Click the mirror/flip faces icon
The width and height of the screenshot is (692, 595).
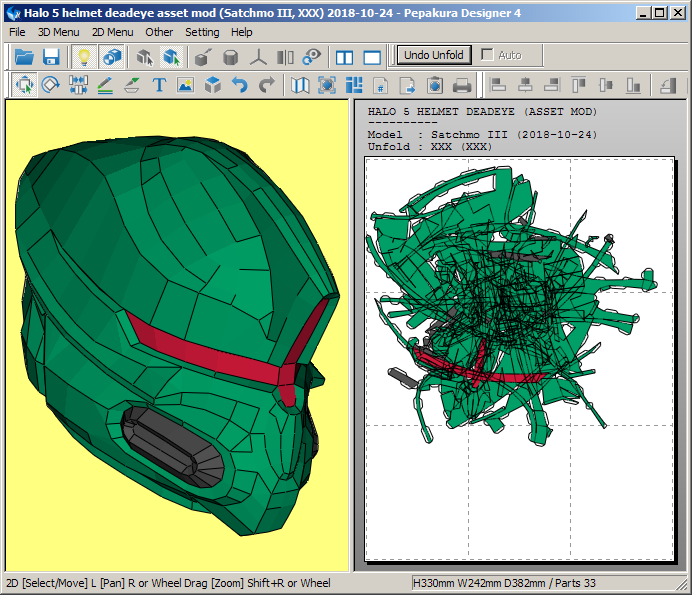coord(285,56)
